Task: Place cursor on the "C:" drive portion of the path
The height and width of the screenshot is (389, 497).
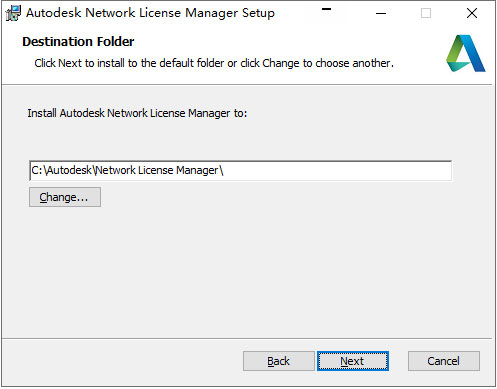Action: click(x=37, y=170)
